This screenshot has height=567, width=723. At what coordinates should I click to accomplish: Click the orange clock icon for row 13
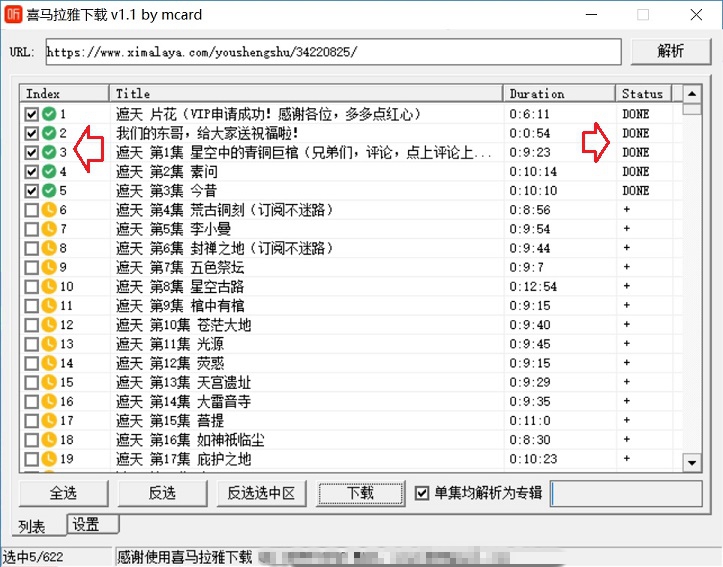(x=49, y=344)
